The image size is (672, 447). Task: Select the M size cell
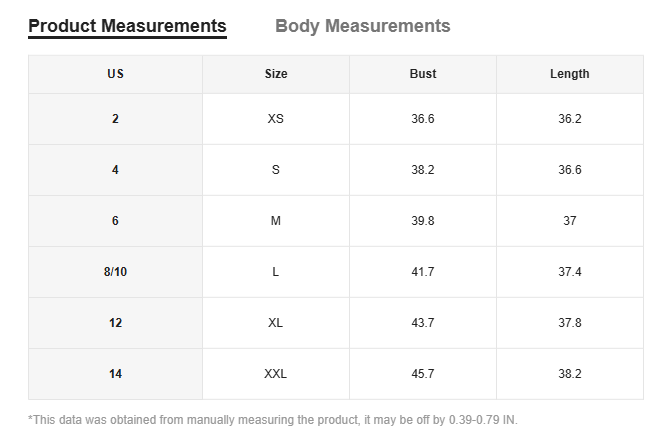[x=276, y=221]
